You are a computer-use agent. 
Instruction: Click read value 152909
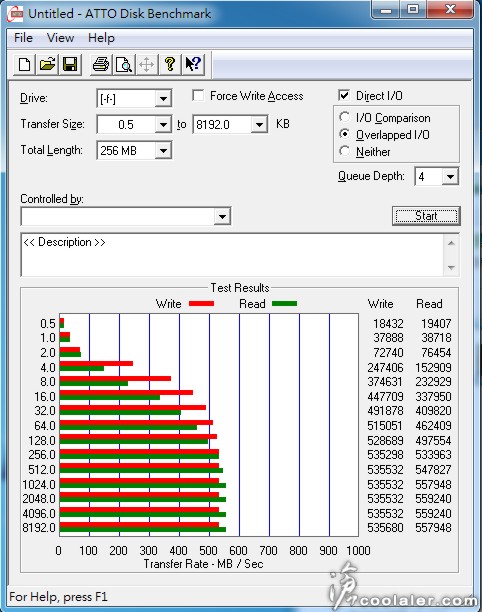coord(433,368)
